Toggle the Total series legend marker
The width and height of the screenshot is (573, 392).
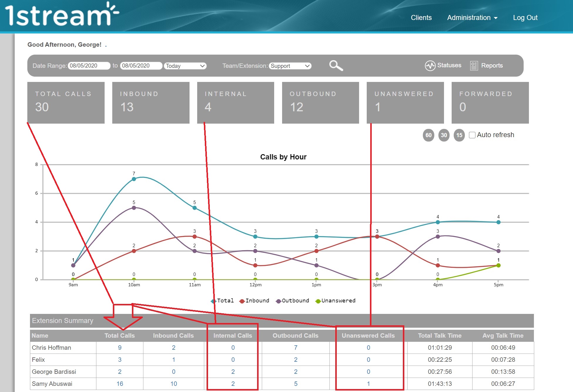point(213,301)
